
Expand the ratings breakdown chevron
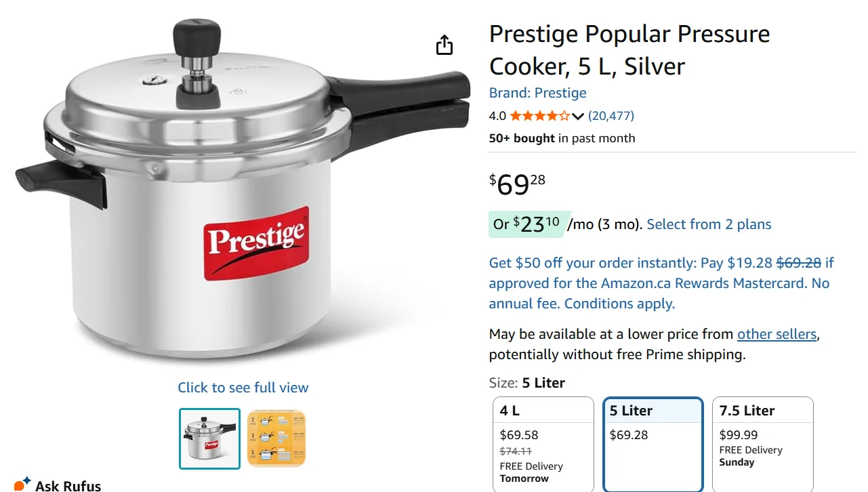(579, 115)
